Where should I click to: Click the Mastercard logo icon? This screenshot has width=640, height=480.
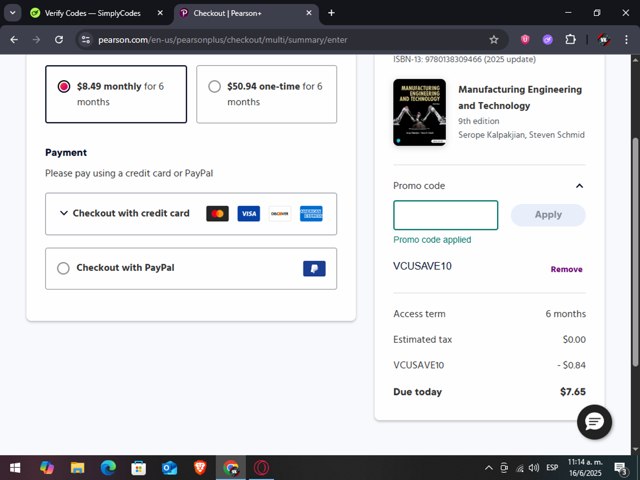coord(217,213)
